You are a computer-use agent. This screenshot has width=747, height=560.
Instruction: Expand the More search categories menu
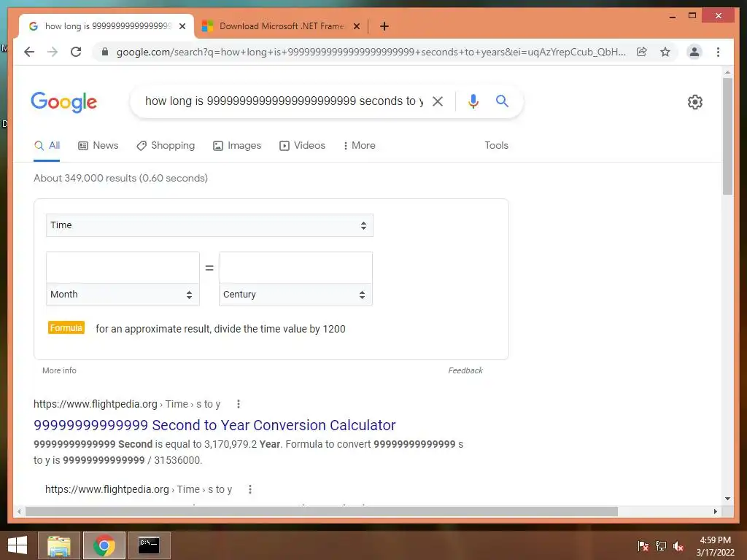point(360,146)
